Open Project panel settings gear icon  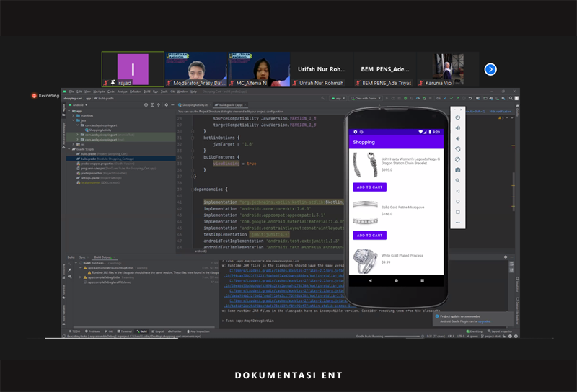(167, 104)
